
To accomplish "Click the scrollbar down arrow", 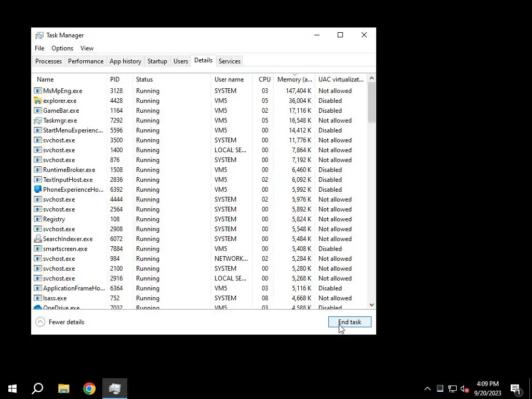I will coord(371,305).
